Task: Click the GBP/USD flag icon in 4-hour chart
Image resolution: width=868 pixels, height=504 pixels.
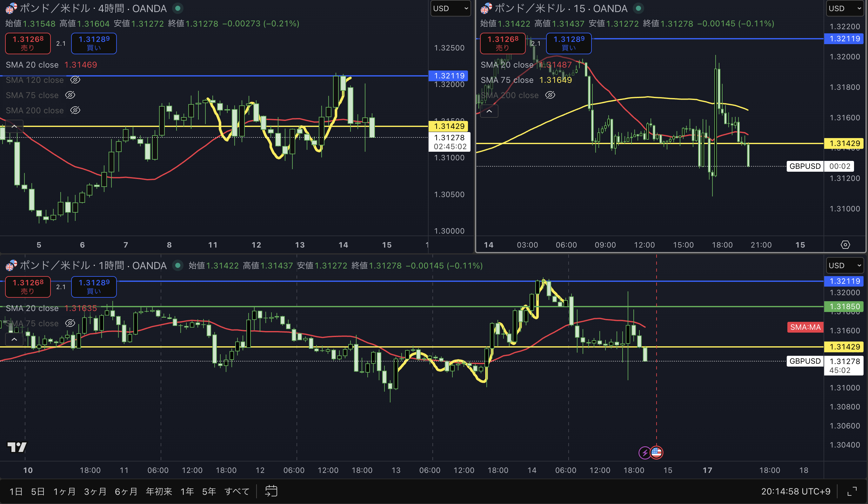Action: pos(11,8)
